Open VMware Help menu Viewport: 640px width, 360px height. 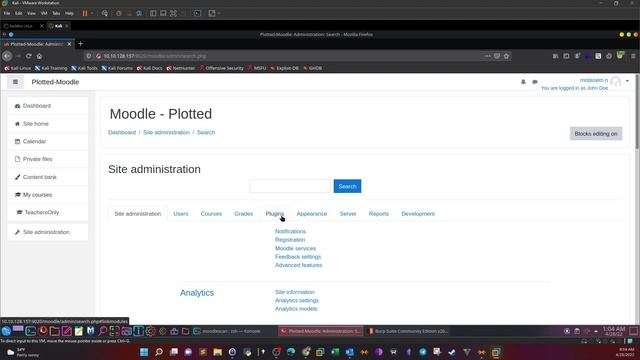point(69,13)
